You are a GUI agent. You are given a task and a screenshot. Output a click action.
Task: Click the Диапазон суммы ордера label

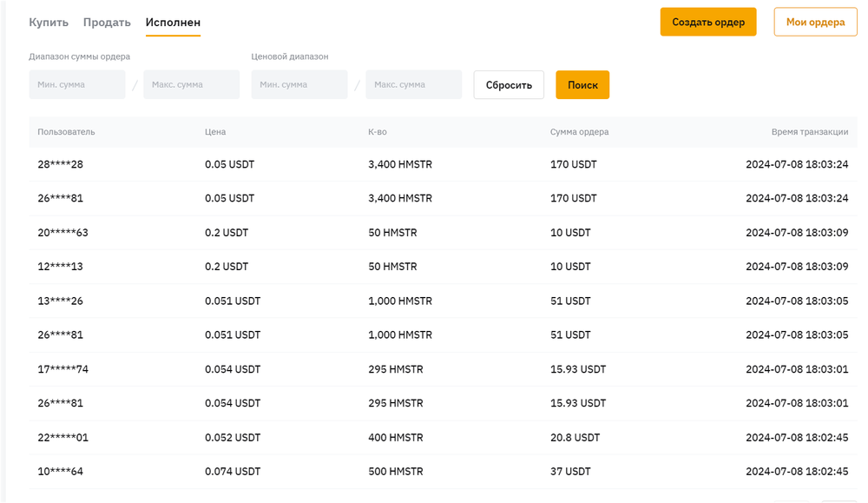click(80, 56)
